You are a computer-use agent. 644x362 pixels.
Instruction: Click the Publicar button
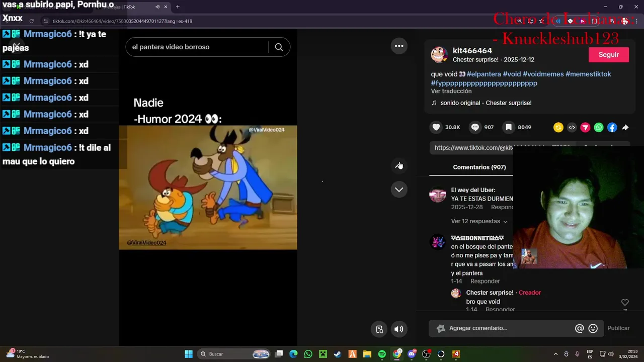[618, 328]
